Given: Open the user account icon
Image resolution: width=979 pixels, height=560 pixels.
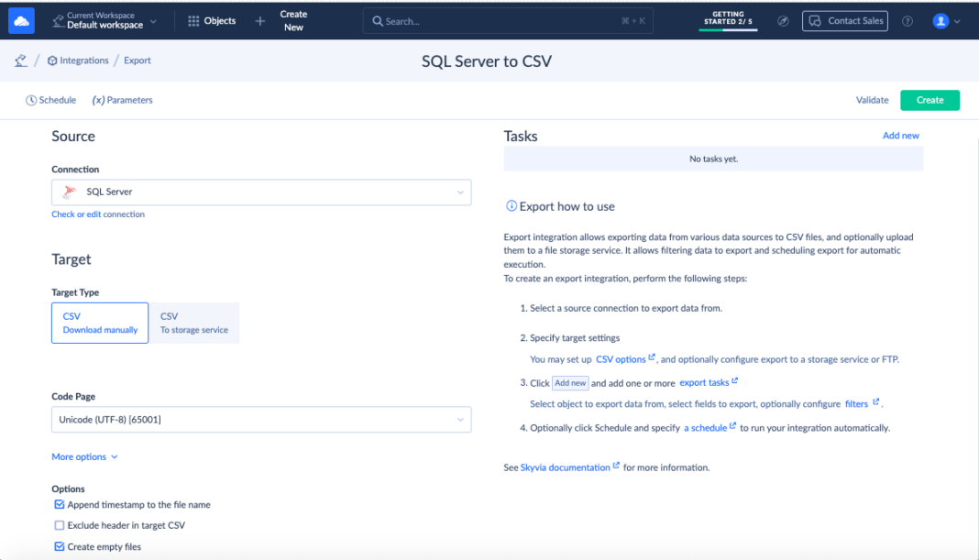Looking at the screenshot, I should (942, 20).
